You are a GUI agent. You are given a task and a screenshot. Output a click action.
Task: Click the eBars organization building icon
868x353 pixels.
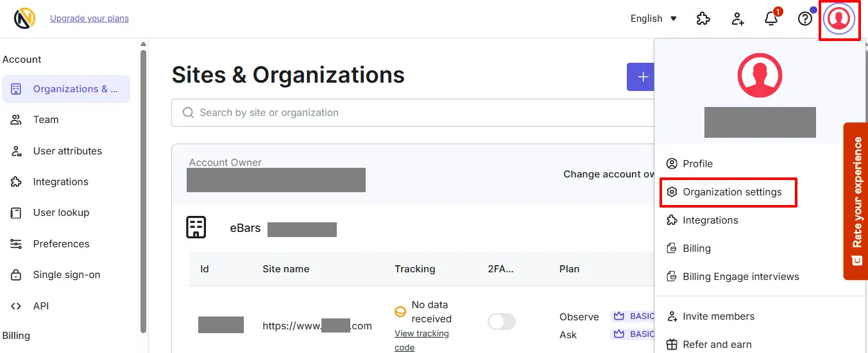coord(196,227)
